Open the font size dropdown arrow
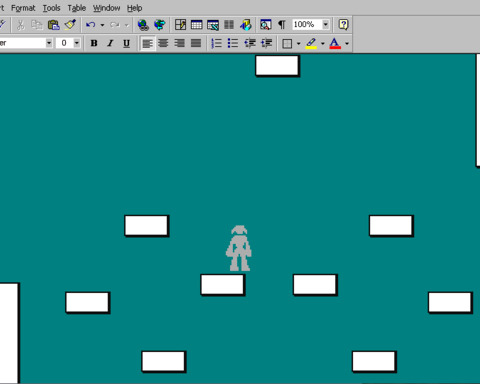Viewport: 480px width, 384px height. 77,43
